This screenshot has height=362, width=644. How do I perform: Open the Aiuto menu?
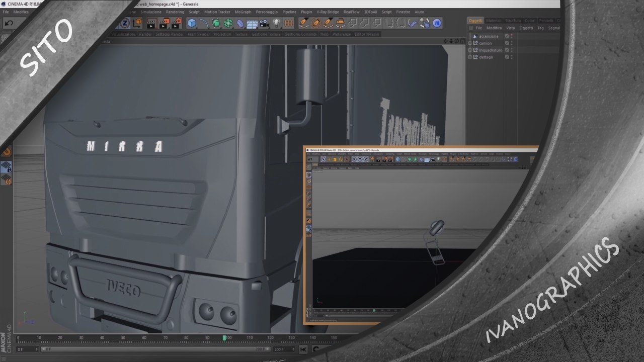[419, 12]
